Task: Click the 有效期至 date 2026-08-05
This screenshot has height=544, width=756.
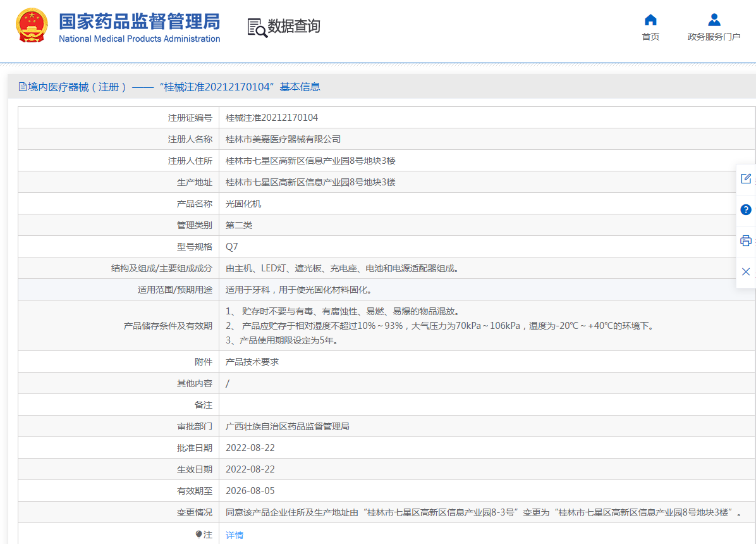Action: pos(250,491)
